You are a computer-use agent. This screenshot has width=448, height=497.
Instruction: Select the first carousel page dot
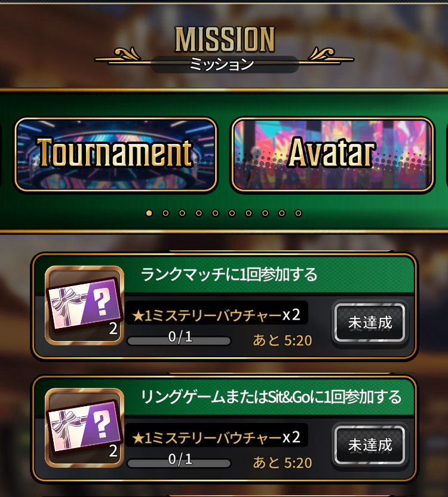click(149, 213)
